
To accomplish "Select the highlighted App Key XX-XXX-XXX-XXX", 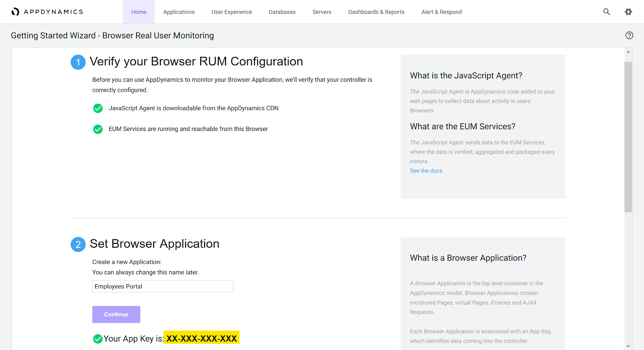I will click(202, 338).
